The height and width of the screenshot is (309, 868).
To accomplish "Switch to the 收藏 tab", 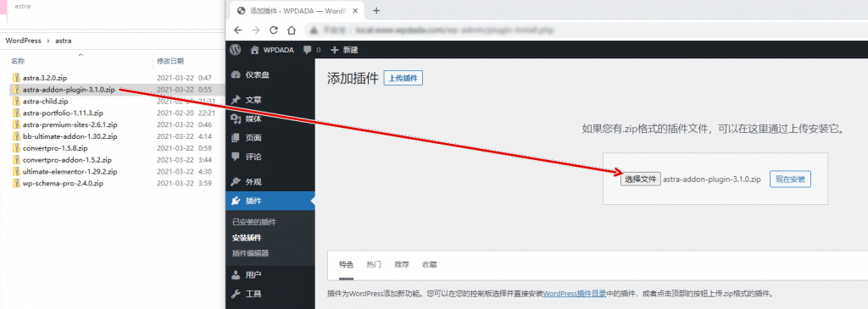I will [x=429, y=264].
